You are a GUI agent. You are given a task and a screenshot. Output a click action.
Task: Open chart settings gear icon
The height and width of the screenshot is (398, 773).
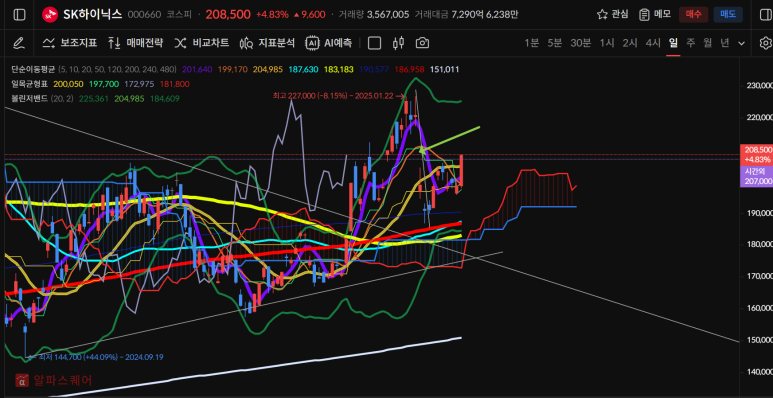coord(766,43)
